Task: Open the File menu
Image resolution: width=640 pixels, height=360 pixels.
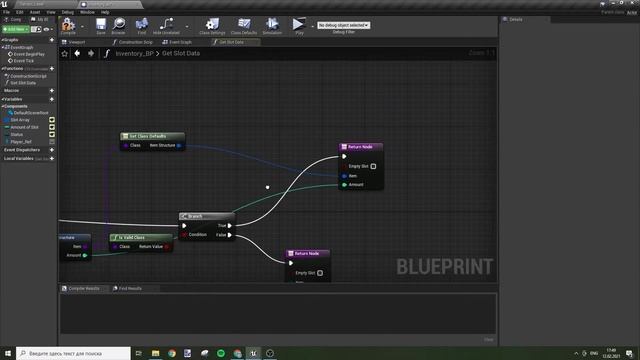Action: click(x=7, y=12)
